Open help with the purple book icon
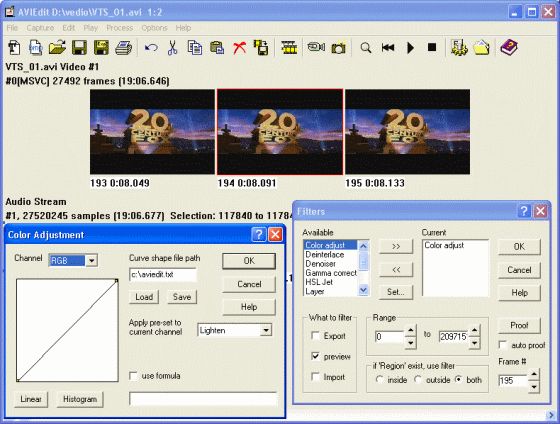 (509, 48)
